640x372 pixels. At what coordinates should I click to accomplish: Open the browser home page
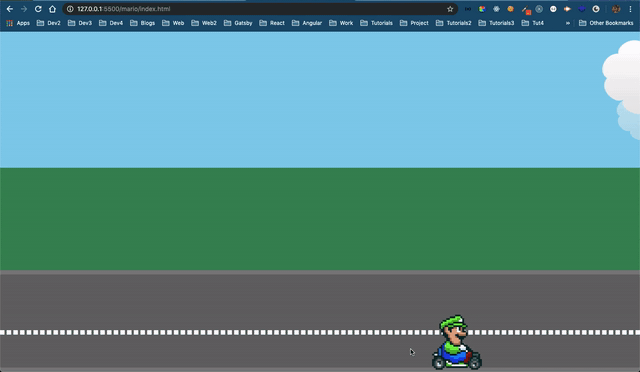click(x=52, y=9)
